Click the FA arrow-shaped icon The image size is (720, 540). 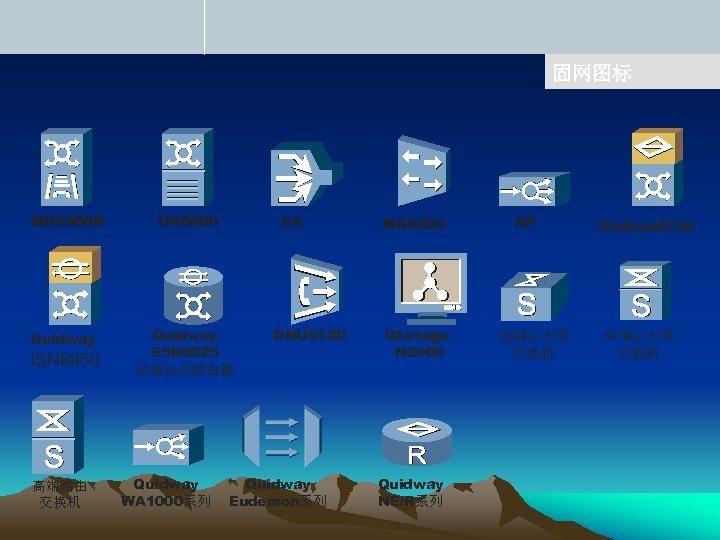[x=306, y=173]
